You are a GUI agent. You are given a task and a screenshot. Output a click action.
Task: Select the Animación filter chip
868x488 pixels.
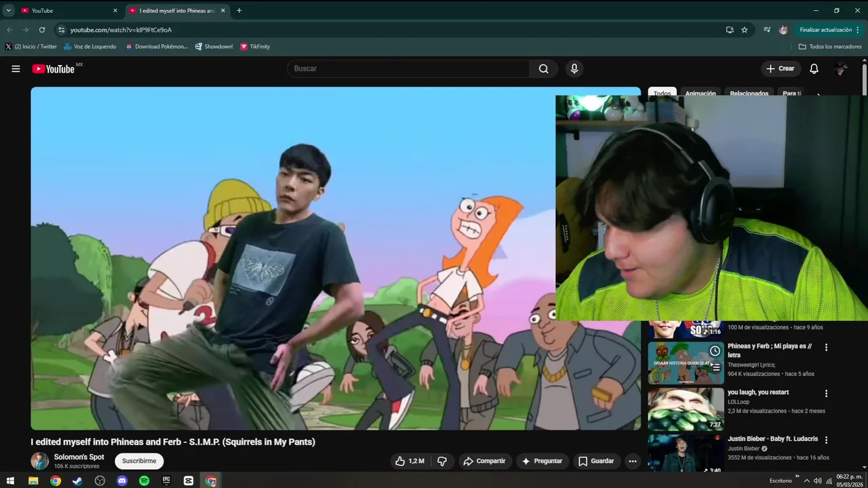(701, 94)
